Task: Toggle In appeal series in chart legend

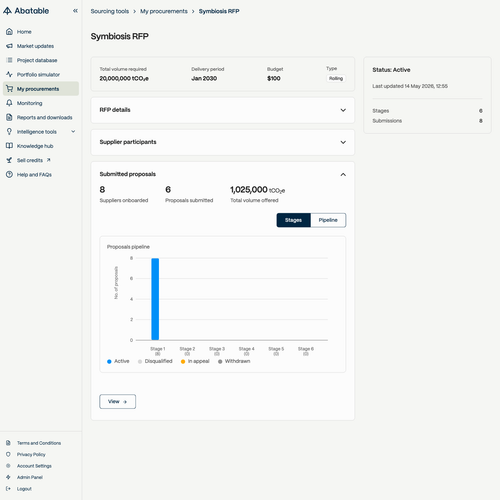Action: coord(195,361)
